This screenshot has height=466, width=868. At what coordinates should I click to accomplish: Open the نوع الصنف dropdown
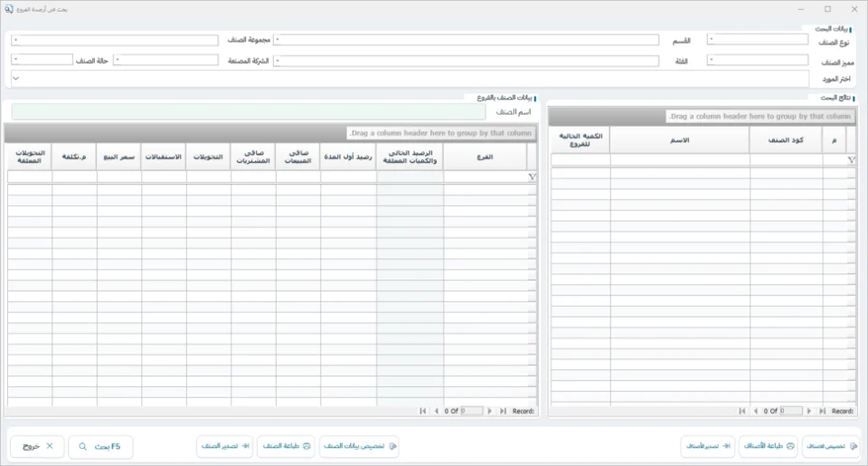758,39
